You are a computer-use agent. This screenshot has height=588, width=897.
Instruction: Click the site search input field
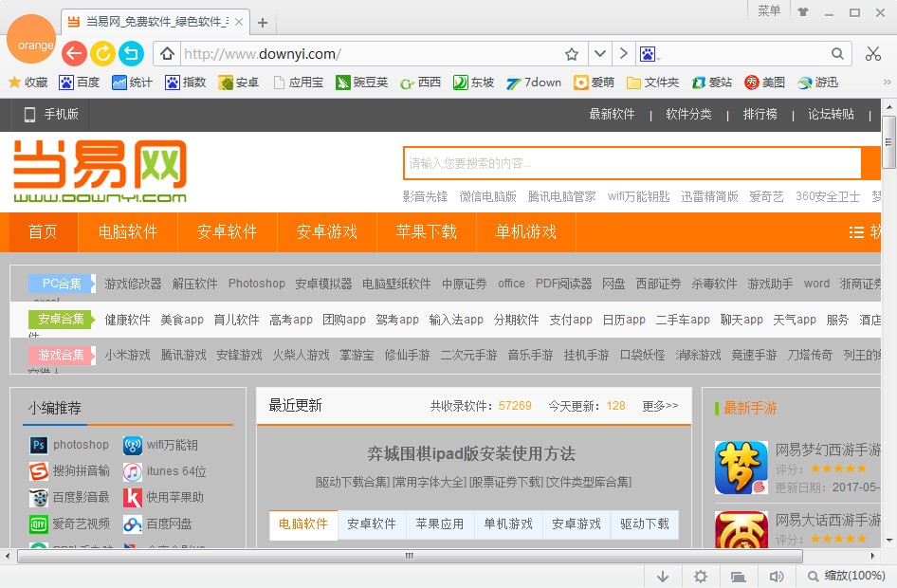point(626,163)
